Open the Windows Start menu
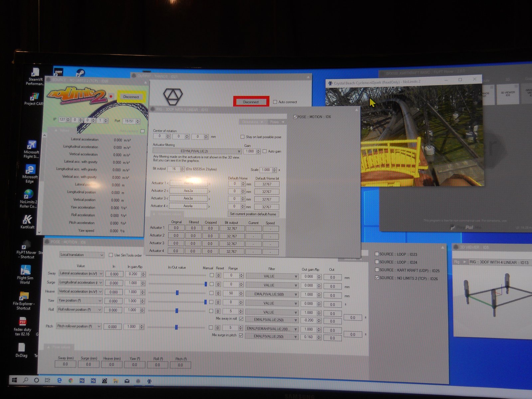Image resolution: width=532 pixels, height=399 pixels. 15,380
